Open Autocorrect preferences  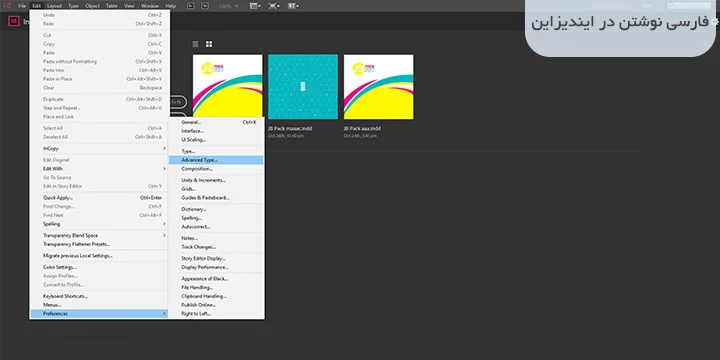(216, 226)
